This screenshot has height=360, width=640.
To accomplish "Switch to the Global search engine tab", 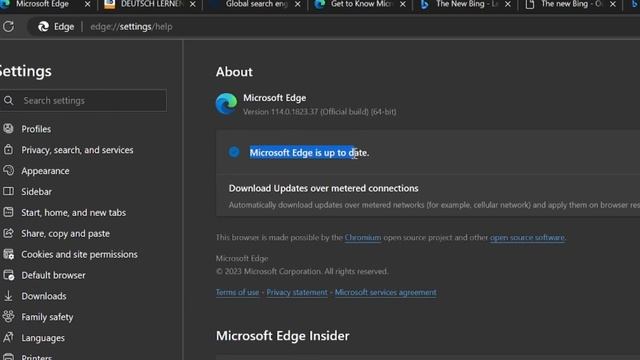I will (x=256, y=4).
